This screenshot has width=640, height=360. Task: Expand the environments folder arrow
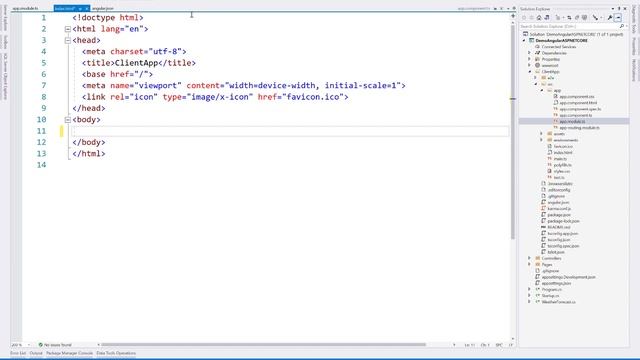[542, 140]
